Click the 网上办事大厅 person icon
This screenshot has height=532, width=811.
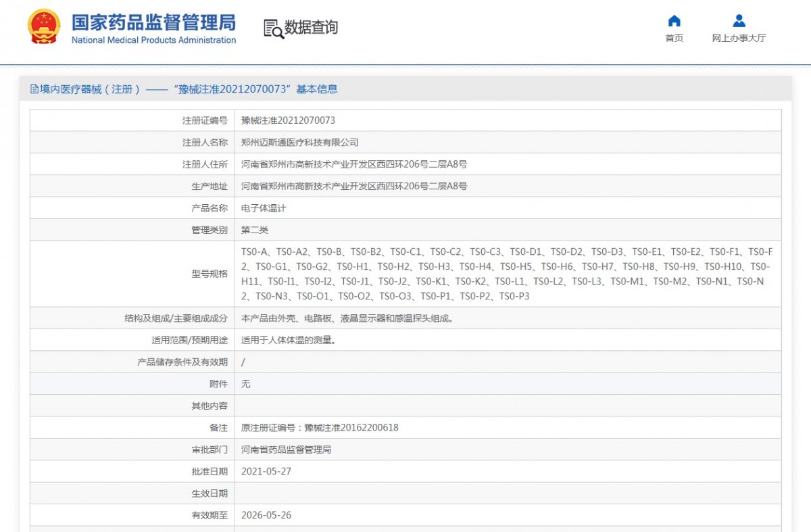point(739,21)
